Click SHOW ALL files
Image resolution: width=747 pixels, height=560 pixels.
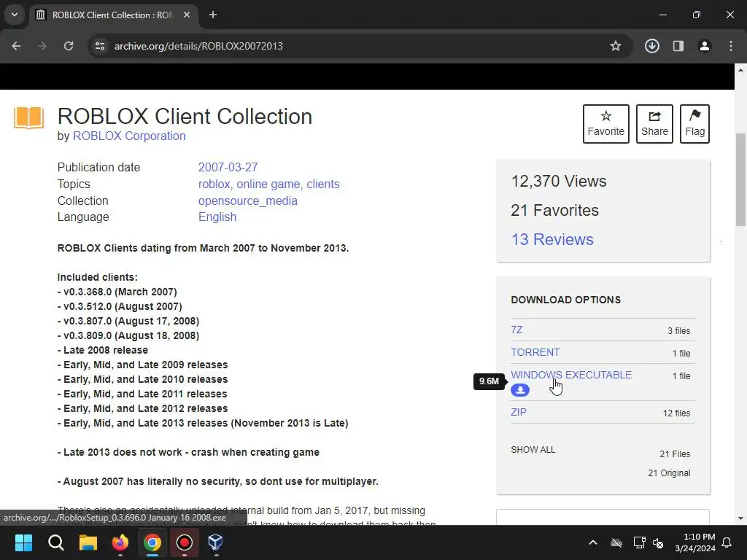tap(533, 449)
